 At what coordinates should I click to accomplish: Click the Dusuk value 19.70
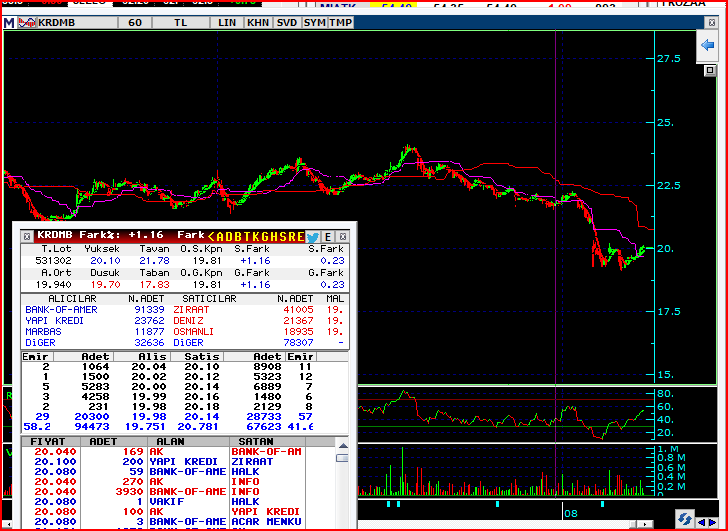(105, 285)
